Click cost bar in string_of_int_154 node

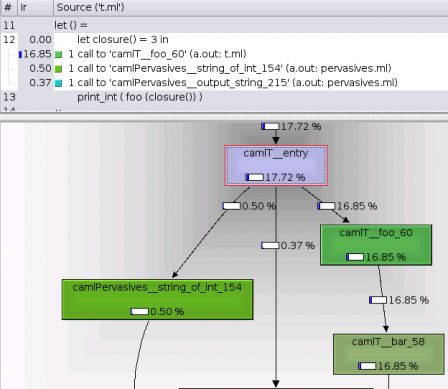pyautogui.click(x=140, y=311)
